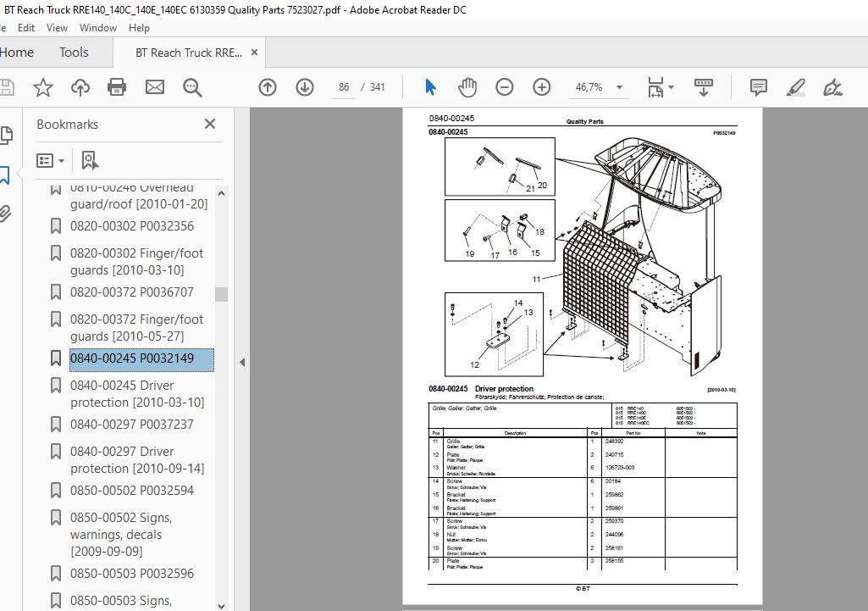Activate the Hand pan tool
Screen dimensions: 868x611
(467, 87)
